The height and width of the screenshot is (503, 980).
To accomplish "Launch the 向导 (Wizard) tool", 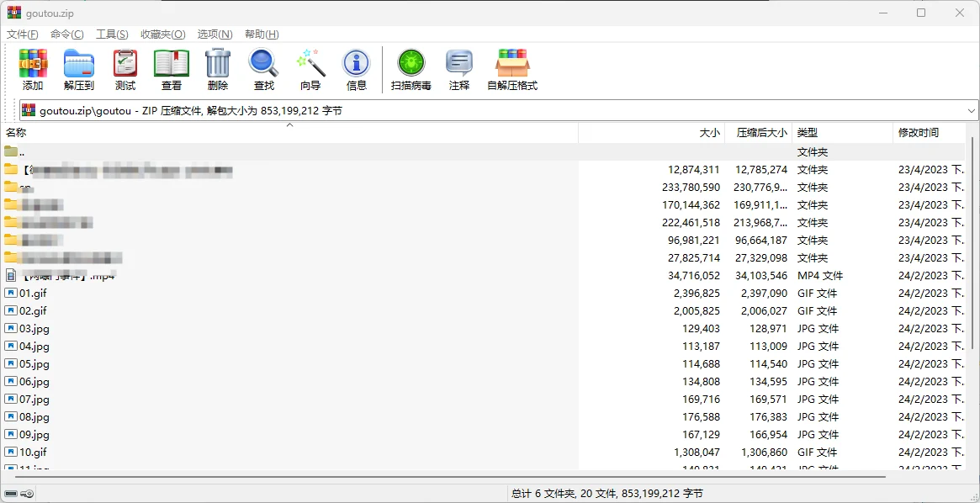I will click(310, 69).
